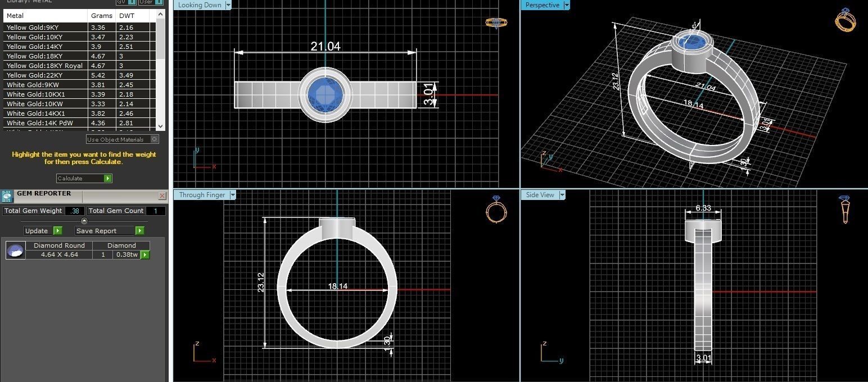Toggle the Use Object Materials option

click(122, 139)
